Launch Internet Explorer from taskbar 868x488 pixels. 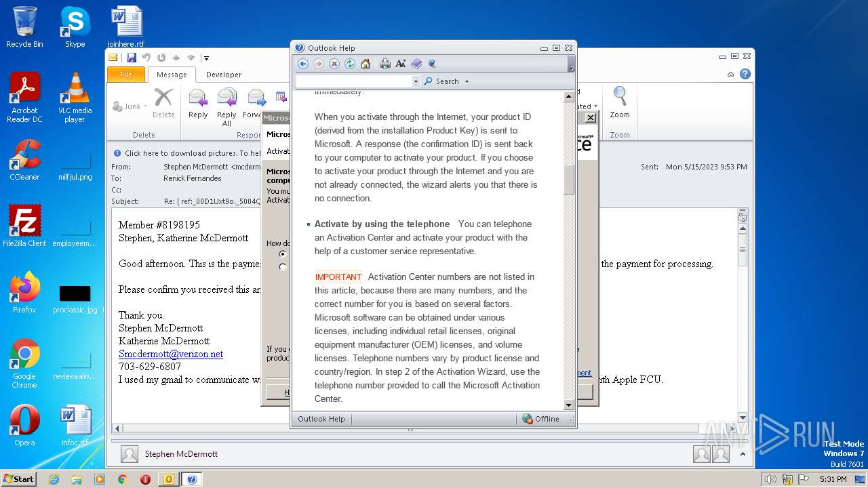[54, 479]
